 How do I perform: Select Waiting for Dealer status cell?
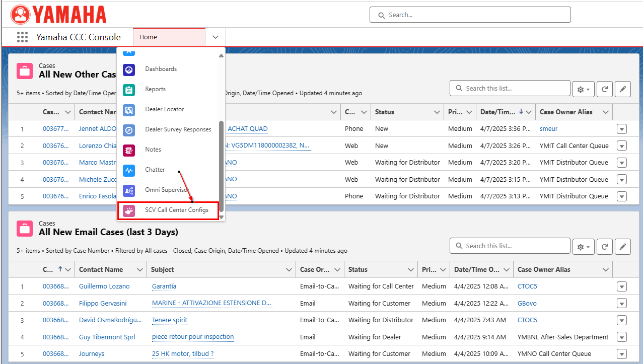click(x=375, y=337)
